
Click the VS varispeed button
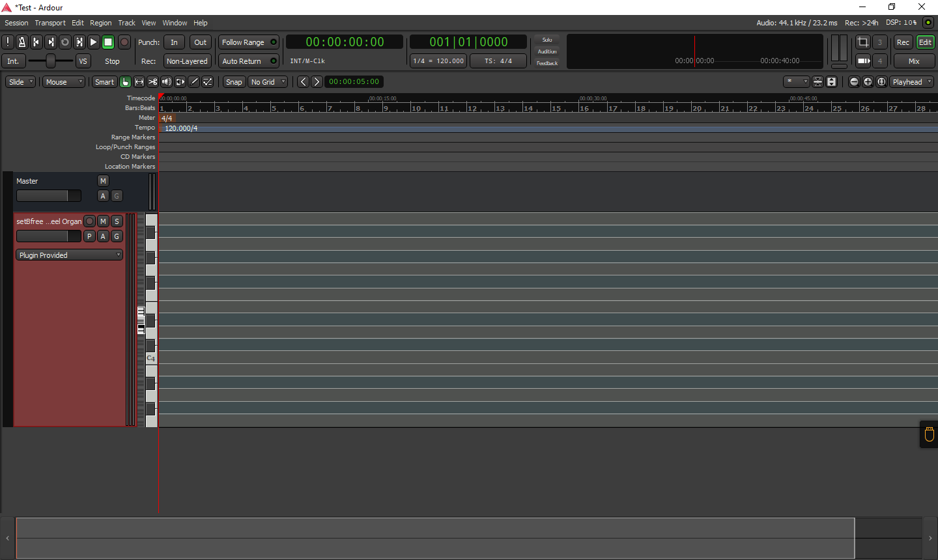(x=83, y=61)
